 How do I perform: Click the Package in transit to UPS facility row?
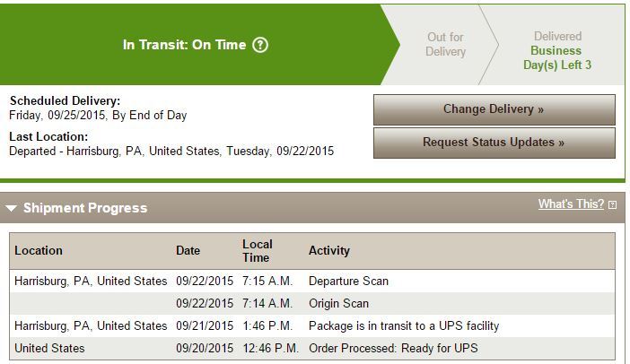coord(403,325)
